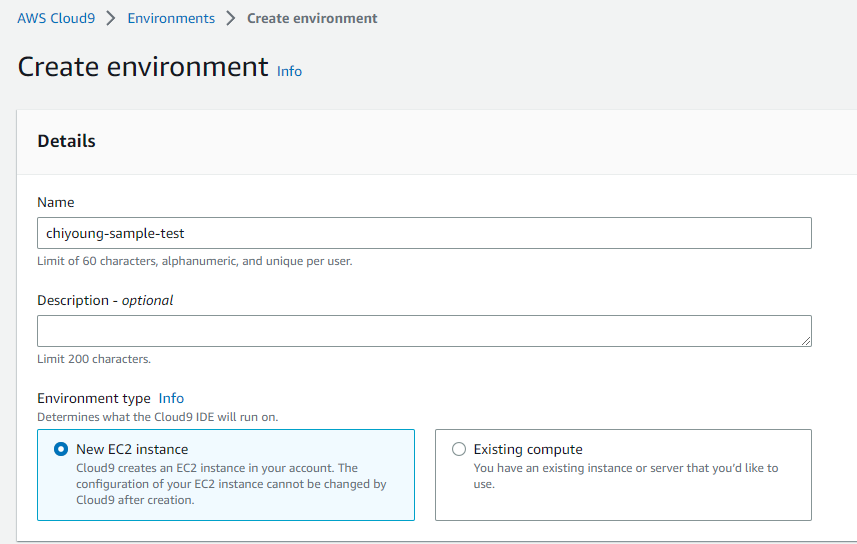Click the Description - optional label

[105, 300]
